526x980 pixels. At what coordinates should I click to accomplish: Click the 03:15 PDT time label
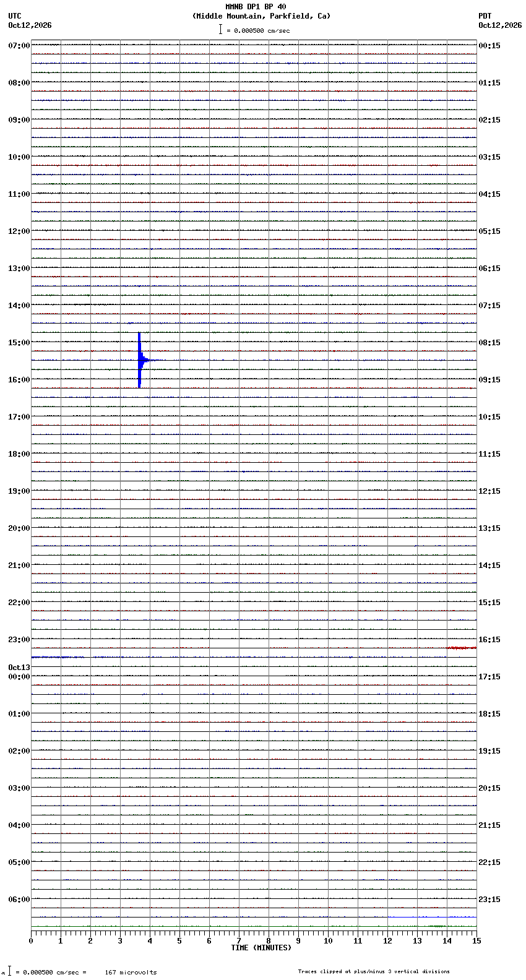pyautogui.click(x=489, y=157)
